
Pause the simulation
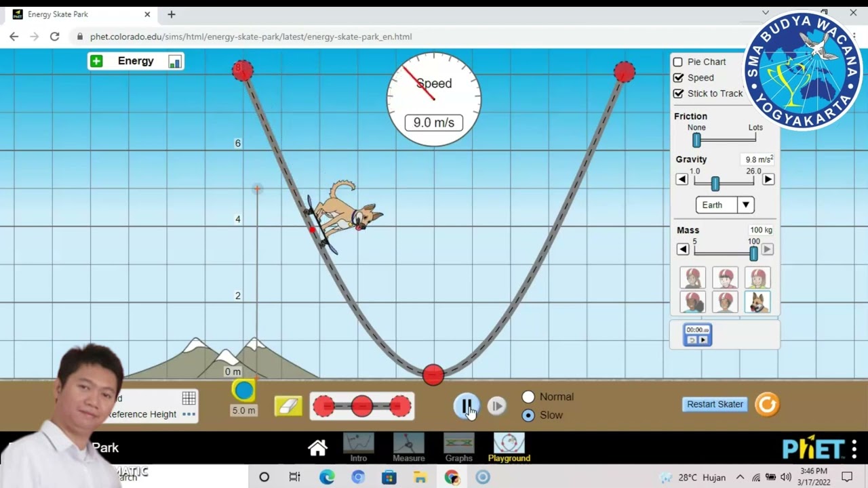467,406
